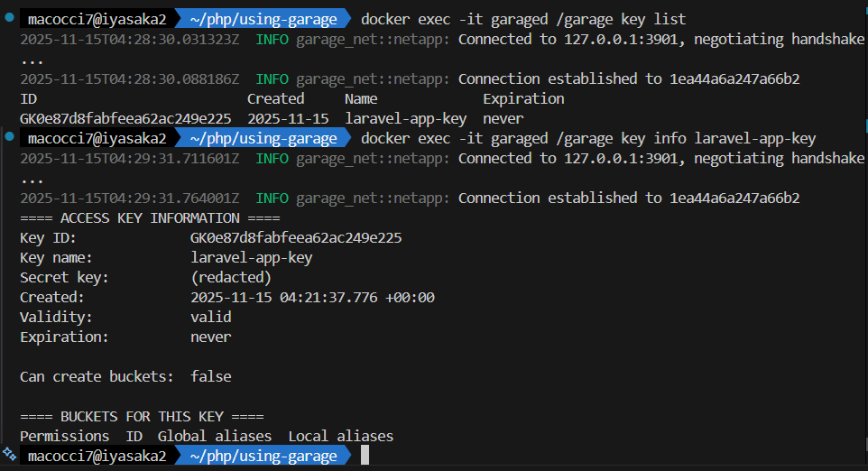Image resolution: width=868 pixels, height=471 pixels.
Task: Click the Validity value valid
Action: point(210,317)
